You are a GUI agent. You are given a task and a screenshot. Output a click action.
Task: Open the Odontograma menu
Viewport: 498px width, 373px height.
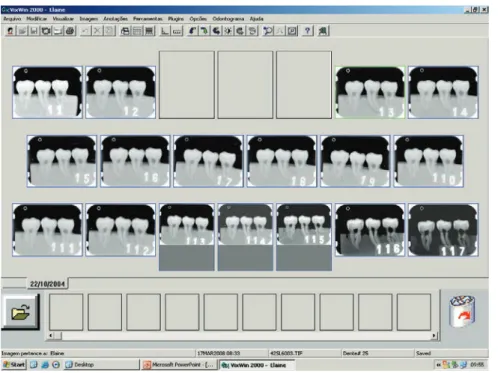[228, 19]
